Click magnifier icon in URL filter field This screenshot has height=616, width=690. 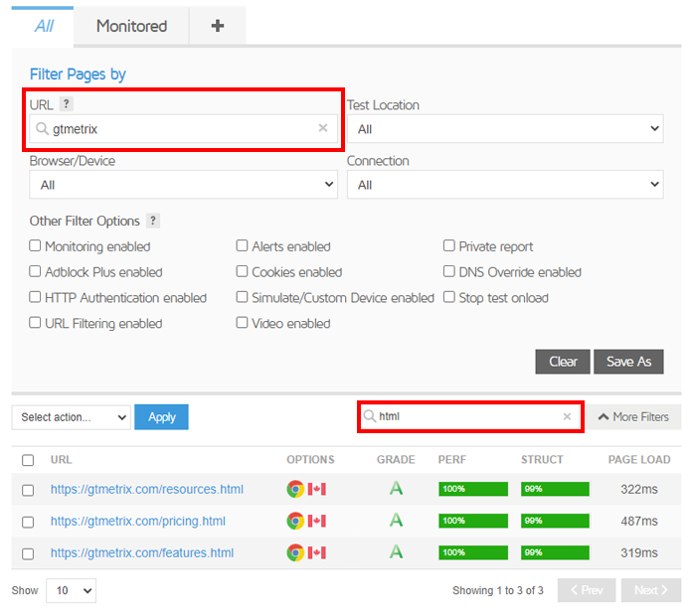pyautogui.click(x=42, y=129)
